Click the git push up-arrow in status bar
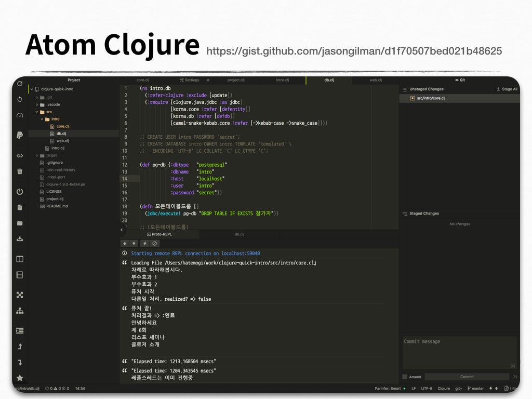Screen dimensions: 532x399 496,389
